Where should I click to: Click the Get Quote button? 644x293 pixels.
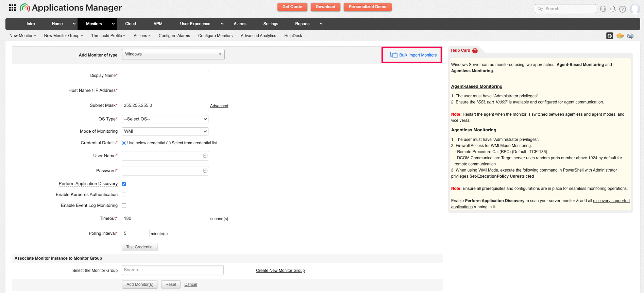pyautogui.click(x=292, y=7)
